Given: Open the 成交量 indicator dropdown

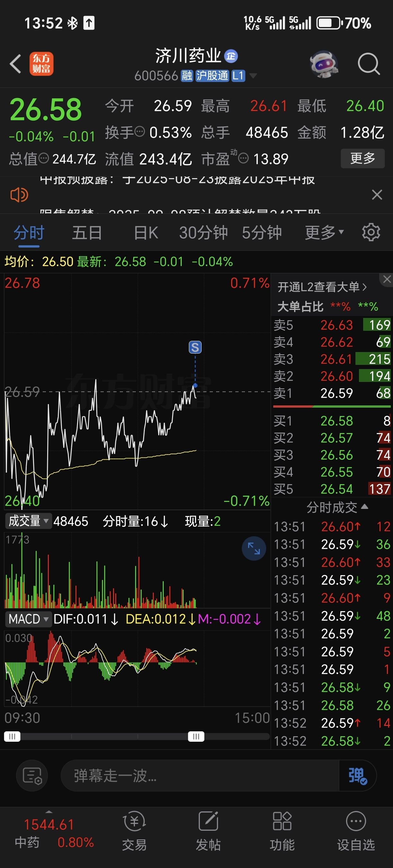Looking at the screenshot, I should (28, 521).
